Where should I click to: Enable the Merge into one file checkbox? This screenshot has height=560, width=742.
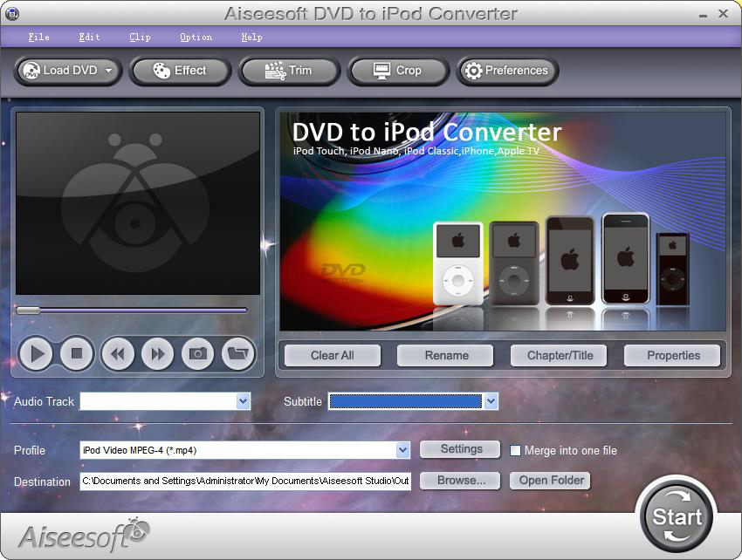click(x=515, y=450)
